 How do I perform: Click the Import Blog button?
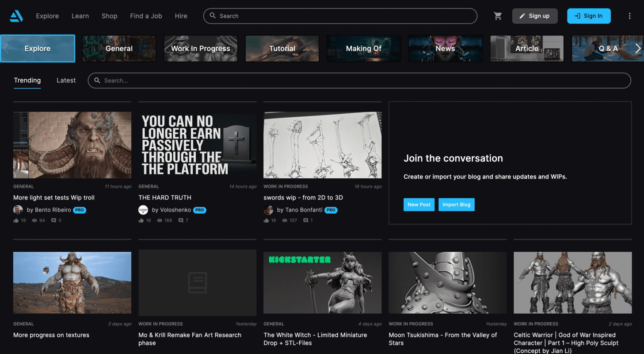(x=457, y=204)
